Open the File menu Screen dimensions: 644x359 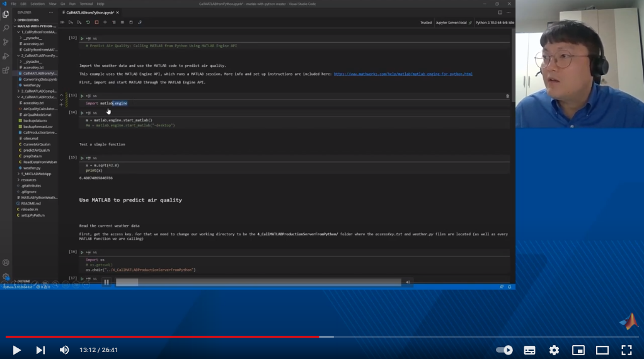13,4
